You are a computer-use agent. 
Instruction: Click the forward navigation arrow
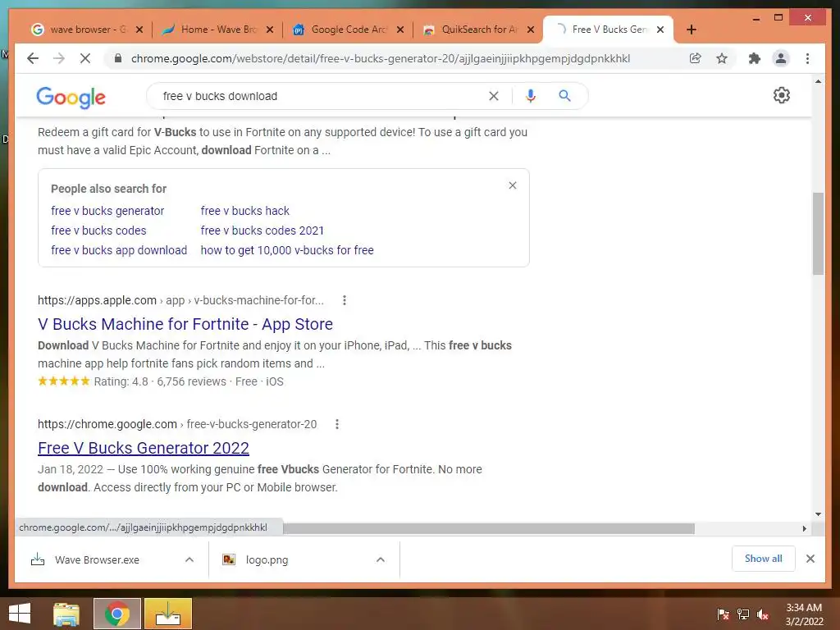point(59,58)
